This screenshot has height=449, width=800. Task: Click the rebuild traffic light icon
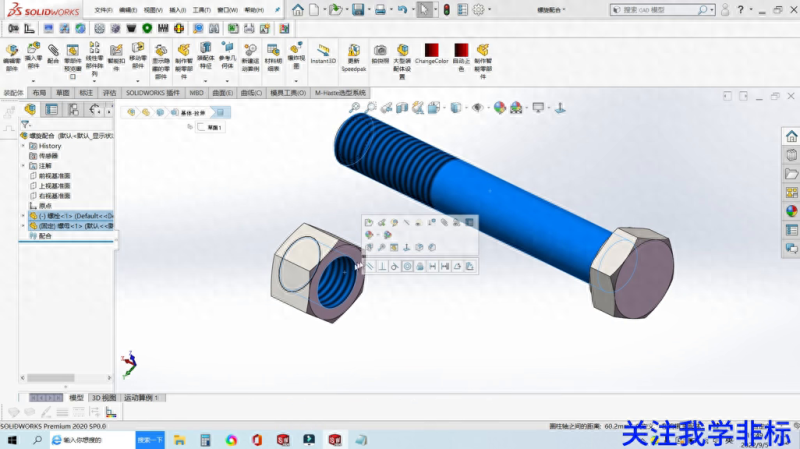click(446, 10)
